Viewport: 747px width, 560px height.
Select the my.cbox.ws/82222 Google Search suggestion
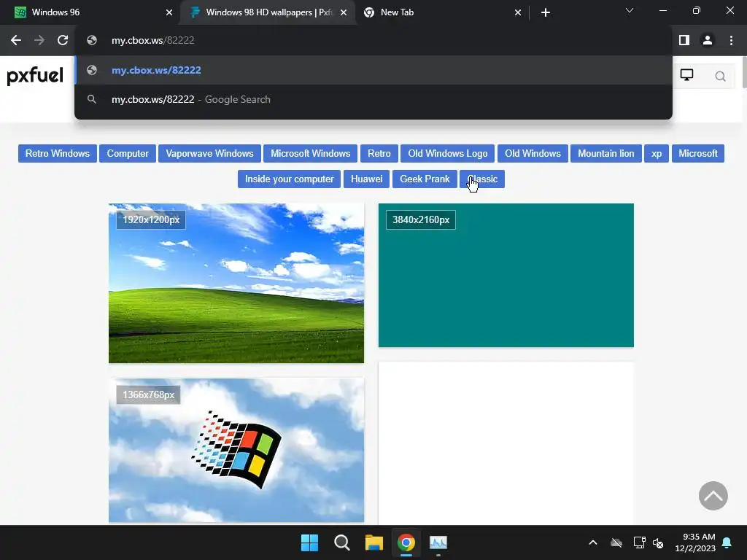point(373,99)
